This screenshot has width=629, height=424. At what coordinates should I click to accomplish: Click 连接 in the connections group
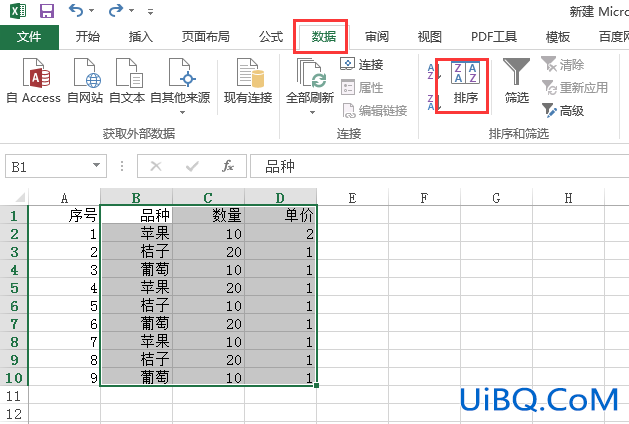(x=362, y=64)
